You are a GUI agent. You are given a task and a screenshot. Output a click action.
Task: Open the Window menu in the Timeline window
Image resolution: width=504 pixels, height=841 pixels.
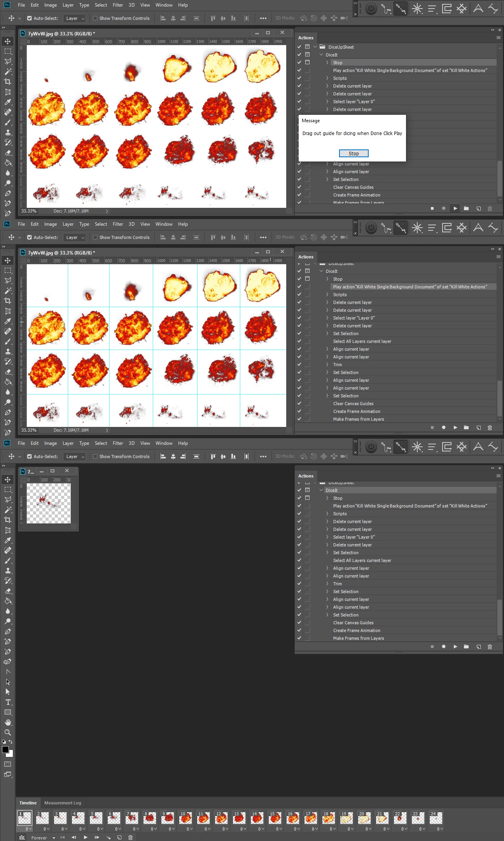click(164, 443)
